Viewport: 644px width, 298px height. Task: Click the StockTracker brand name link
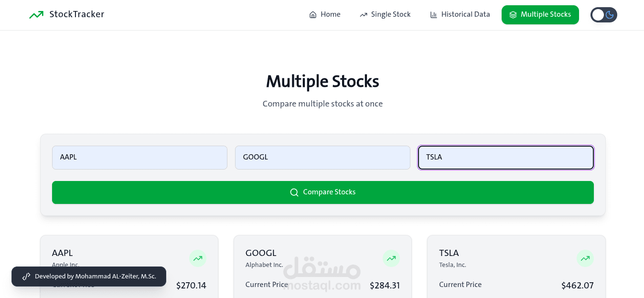77,14
